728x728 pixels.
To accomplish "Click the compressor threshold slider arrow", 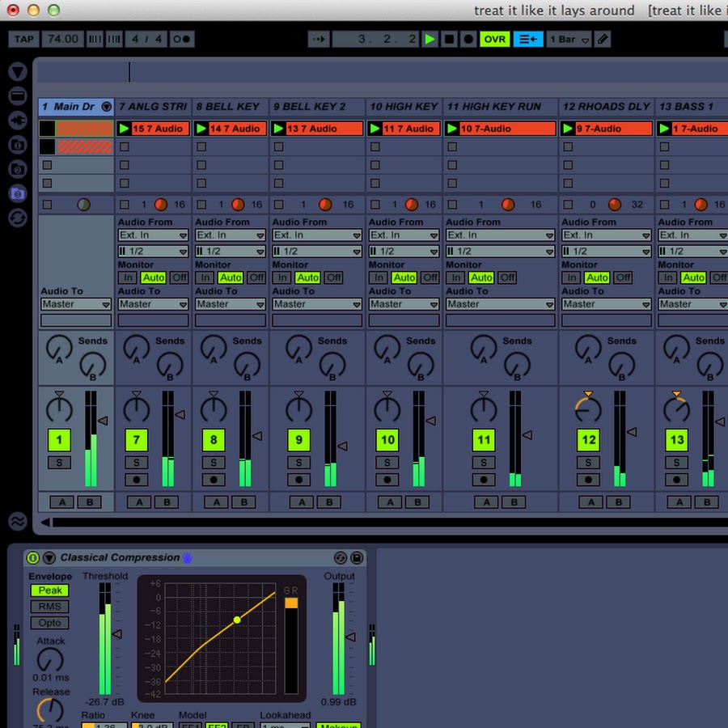I will click(117, 633).
